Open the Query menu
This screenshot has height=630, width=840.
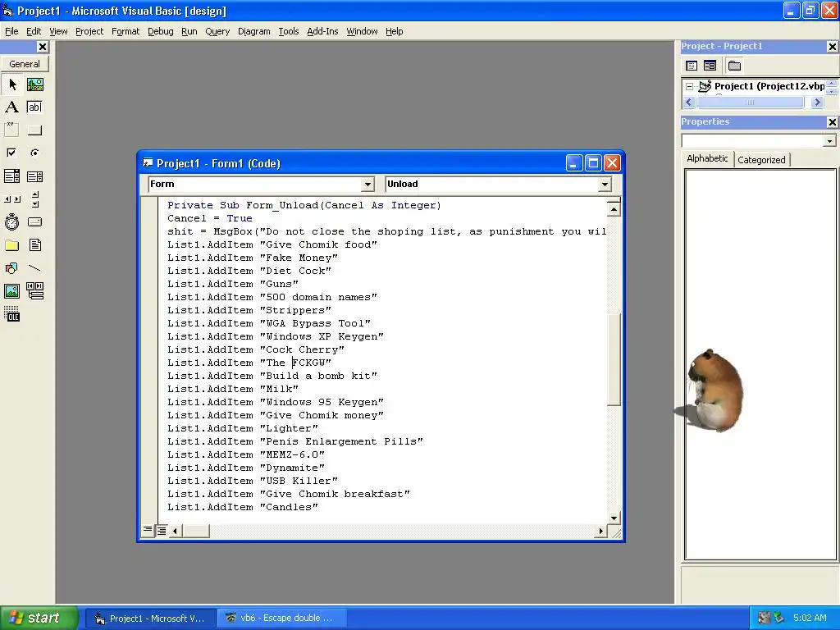(217, 31)
